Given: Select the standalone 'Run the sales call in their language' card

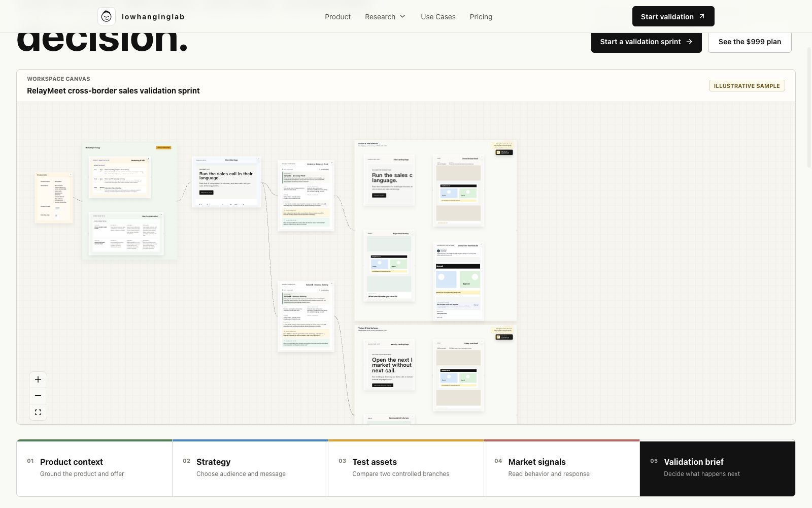Looking at the screenshot, I should pos(226,182).
